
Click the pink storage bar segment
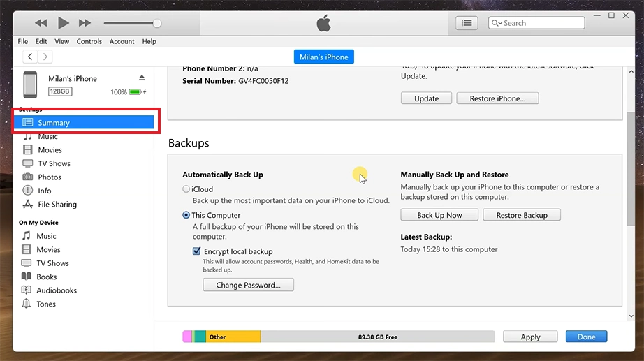pyautogui.click(x=187, y=337)
